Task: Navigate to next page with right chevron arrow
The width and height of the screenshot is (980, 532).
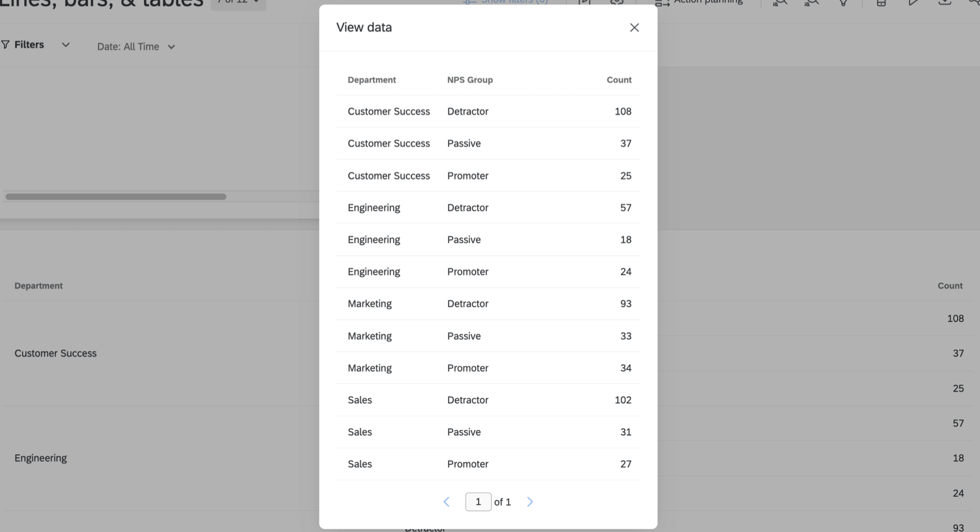Action: click(529, 501)
